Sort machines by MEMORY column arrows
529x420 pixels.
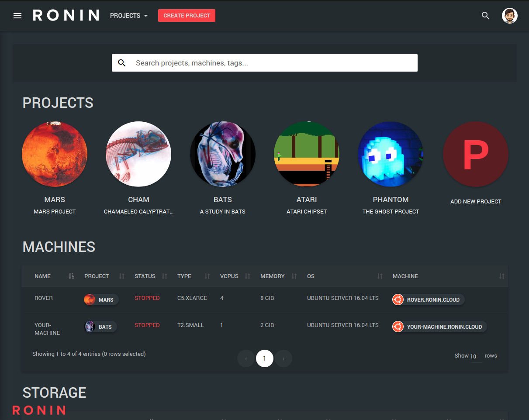pyautogui.click(x=294, y=276)
